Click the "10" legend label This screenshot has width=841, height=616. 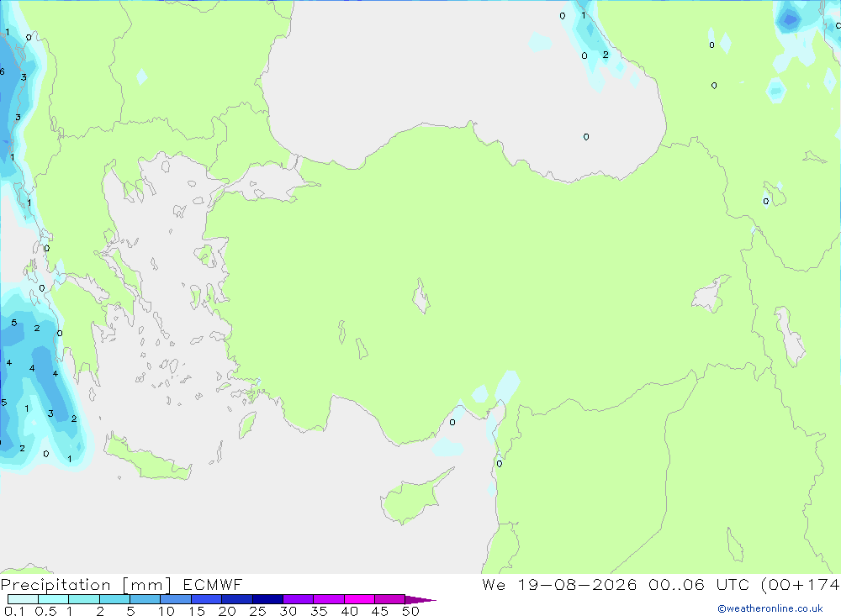167,611
